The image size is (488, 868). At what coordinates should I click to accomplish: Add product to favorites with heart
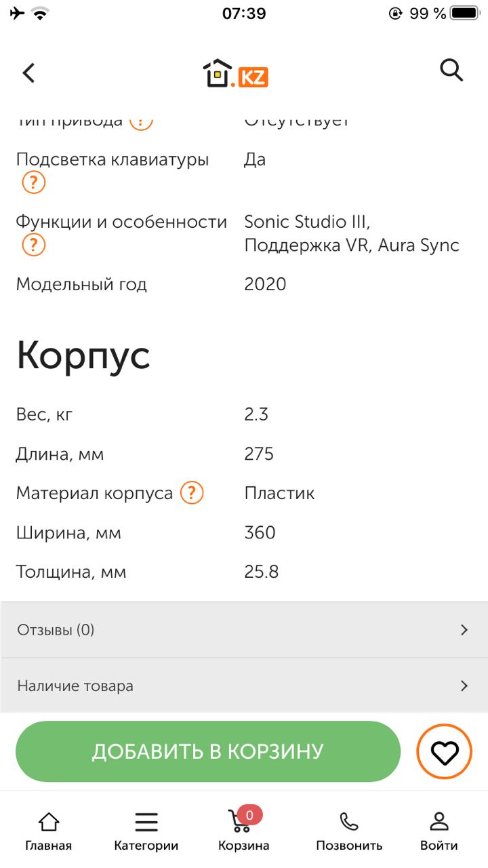(x=445, y=752)
